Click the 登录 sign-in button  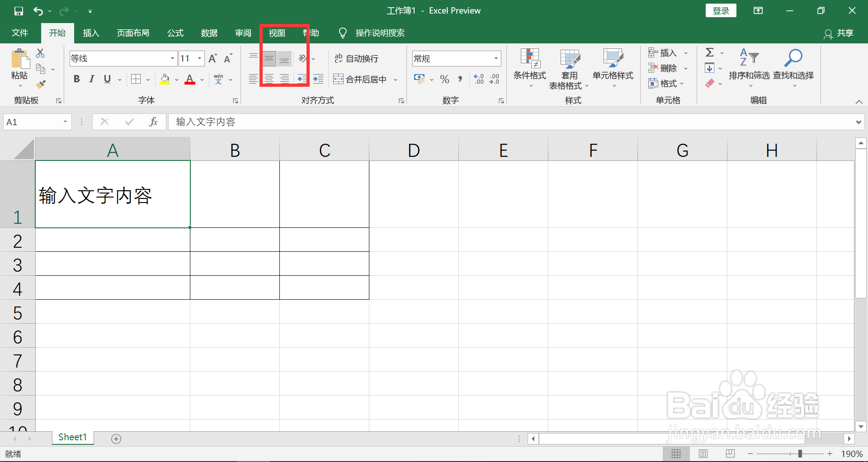point(721,11)
